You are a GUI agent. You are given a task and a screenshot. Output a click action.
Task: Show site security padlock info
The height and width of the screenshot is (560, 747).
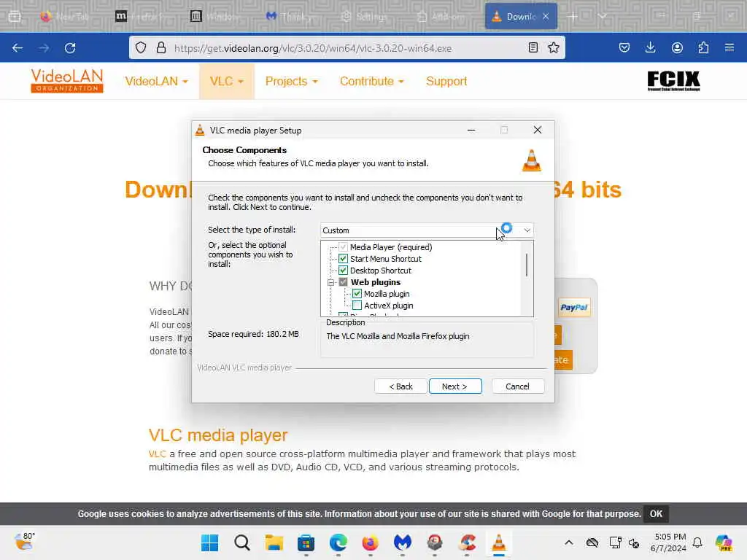coord(161,47)
